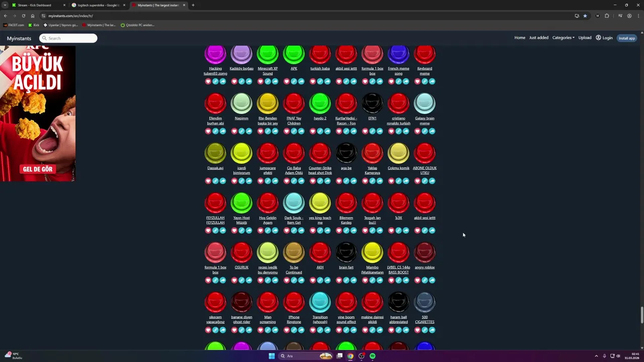Screen dimensions: 644x362
Task: Play the green Yayın Host Müziği button
Action: point(242,203)
